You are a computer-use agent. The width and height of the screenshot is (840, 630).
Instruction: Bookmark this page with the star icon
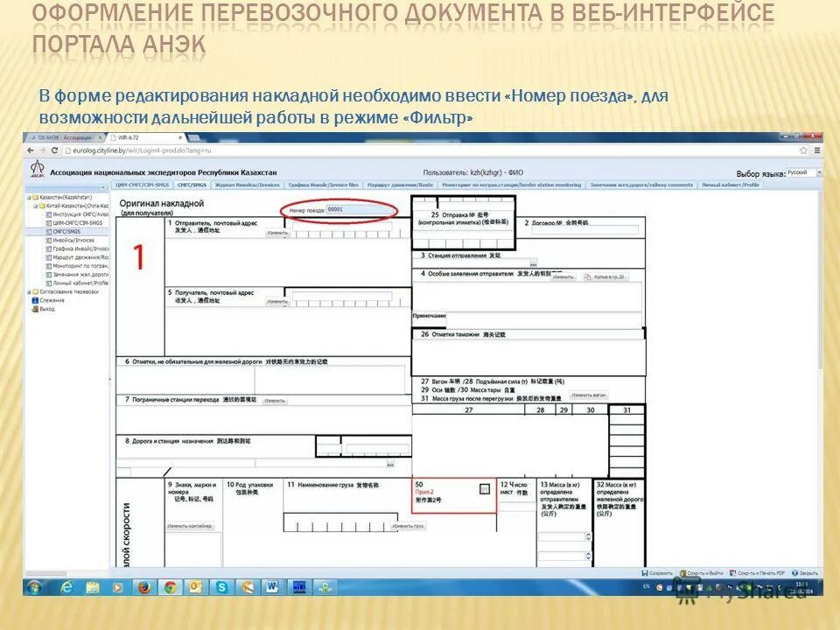tap(803, 150)
